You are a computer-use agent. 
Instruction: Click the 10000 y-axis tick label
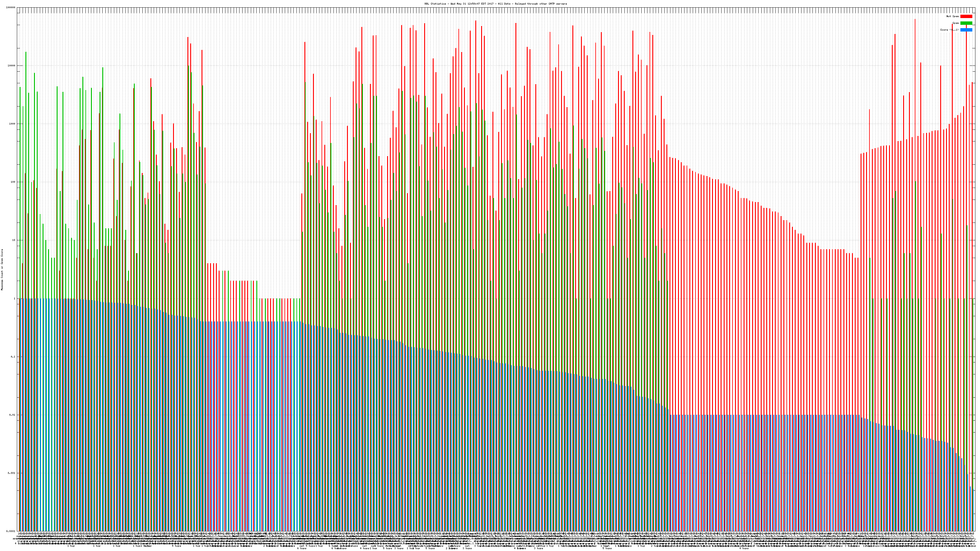(12, 66)
